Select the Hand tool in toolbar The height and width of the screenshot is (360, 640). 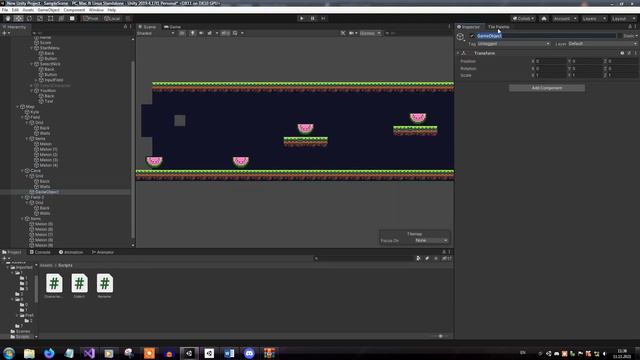(8, 18)
